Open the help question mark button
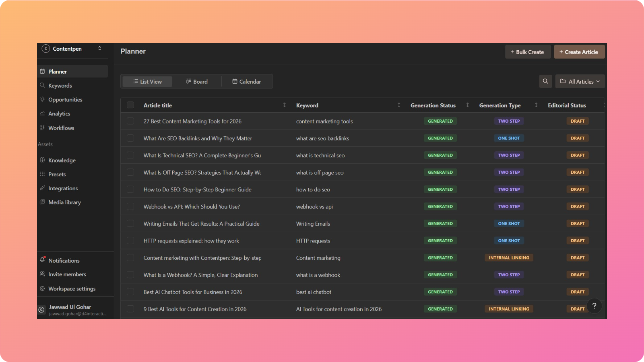 (594, 306)
